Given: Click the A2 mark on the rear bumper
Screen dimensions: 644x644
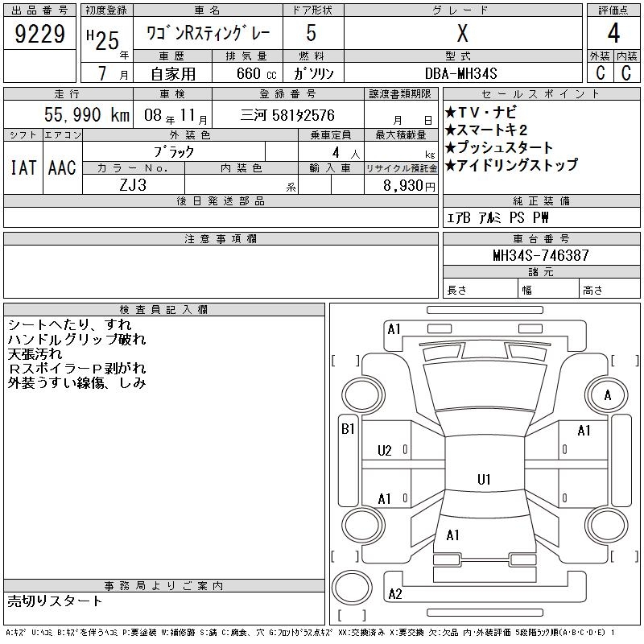Looking at the screenshot, I should 394,594.
